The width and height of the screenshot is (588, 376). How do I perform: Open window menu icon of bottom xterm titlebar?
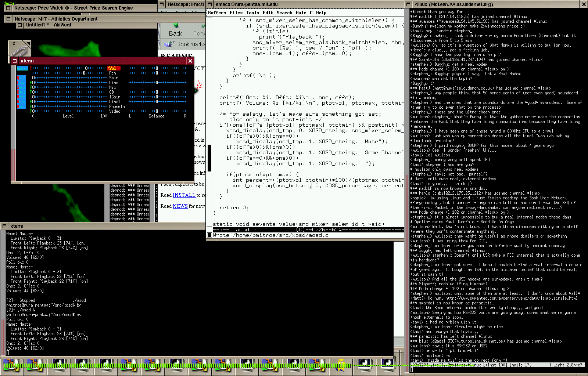pos(4,226)
